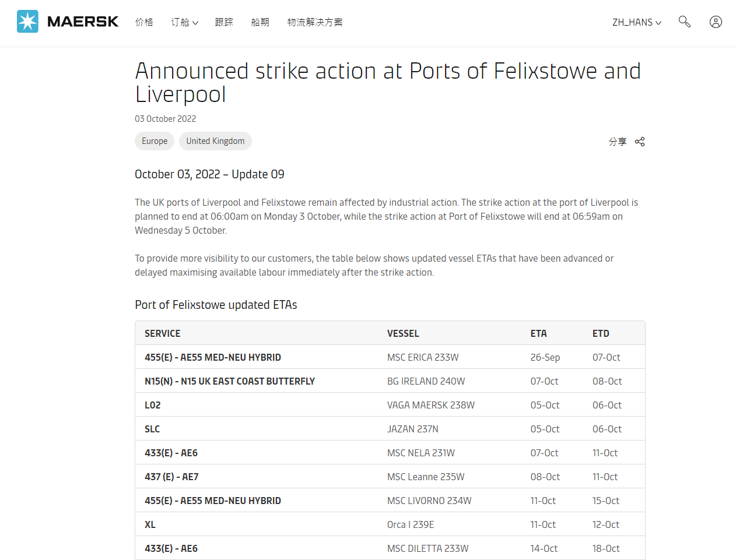Screen dimensions: 736x560
Task: Click the share network icon
Action: (640, 142)
